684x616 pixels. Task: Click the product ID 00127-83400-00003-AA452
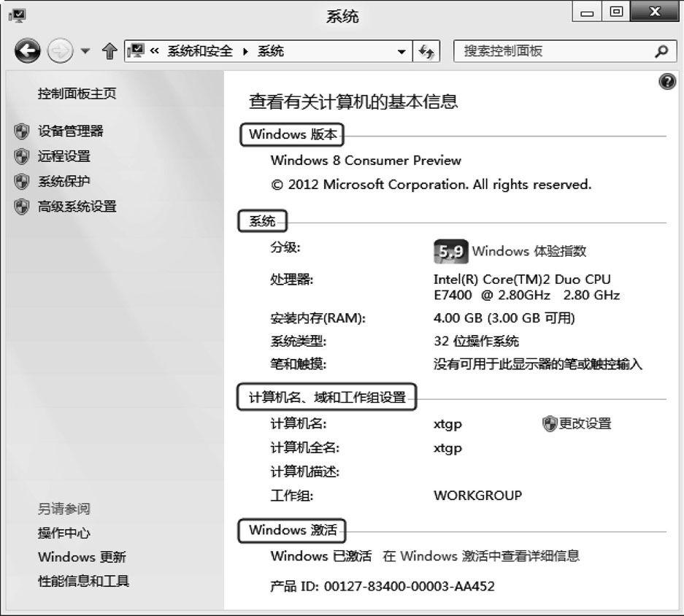(410, 586)
